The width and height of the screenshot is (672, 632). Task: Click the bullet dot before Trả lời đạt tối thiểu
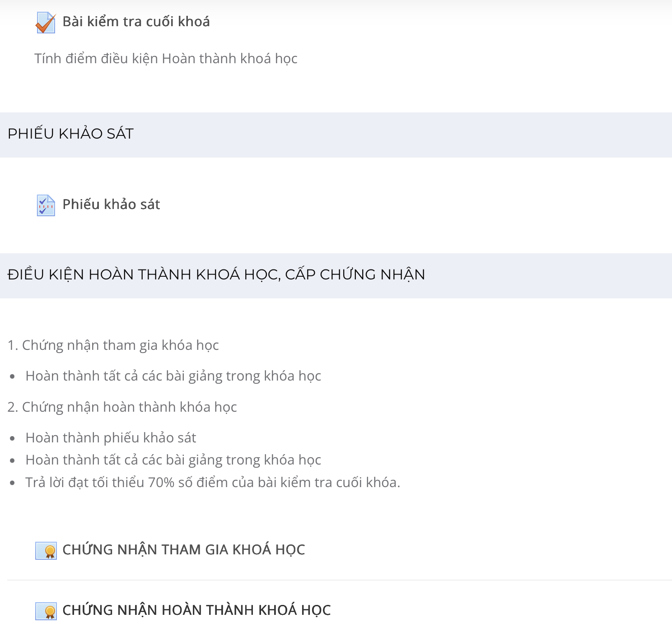tap(12, 483)
